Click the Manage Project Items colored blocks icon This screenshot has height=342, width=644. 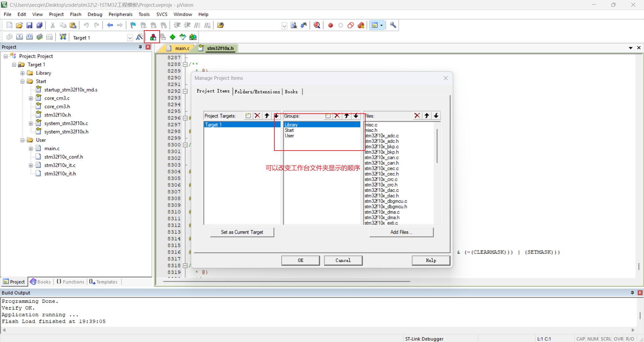[153, 37]
